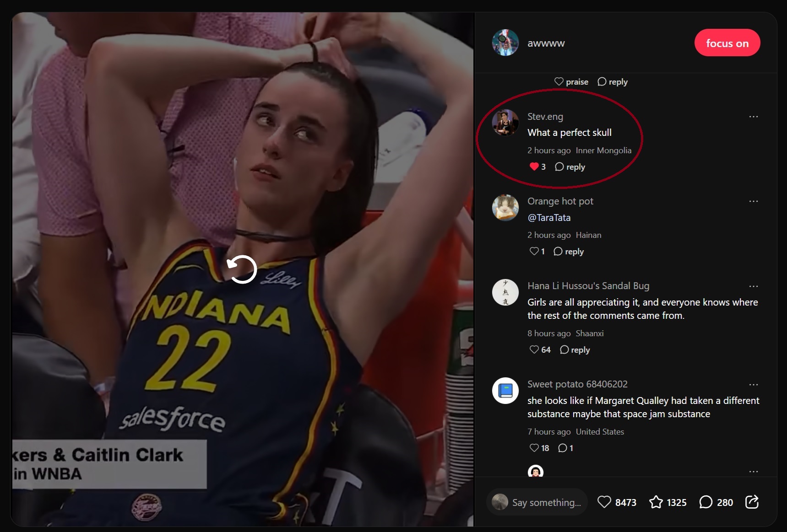Open more options for Orange hot pot comment
The image size is (787, 532).
pos(754,201)
